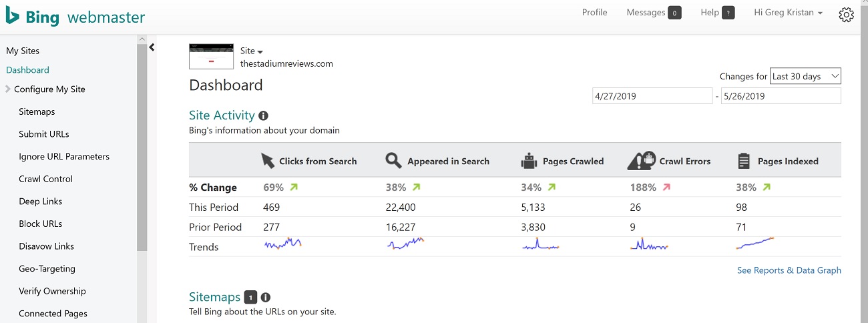Click the Bing webmaster logo

coord(75,17)
